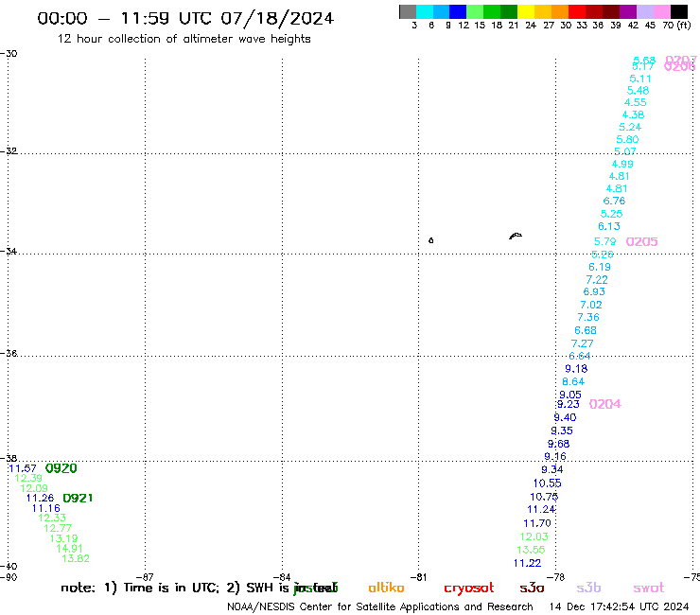Viewport: 700px width, 615px height.
Task: Click the wave height value 11.22
Action: point(528,564)
